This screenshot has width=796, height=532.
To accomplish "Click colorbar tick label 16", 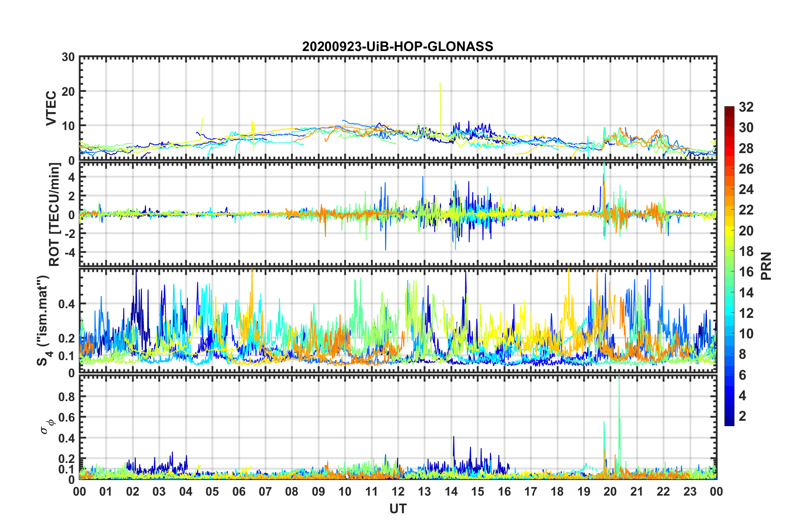I will 746,272.
